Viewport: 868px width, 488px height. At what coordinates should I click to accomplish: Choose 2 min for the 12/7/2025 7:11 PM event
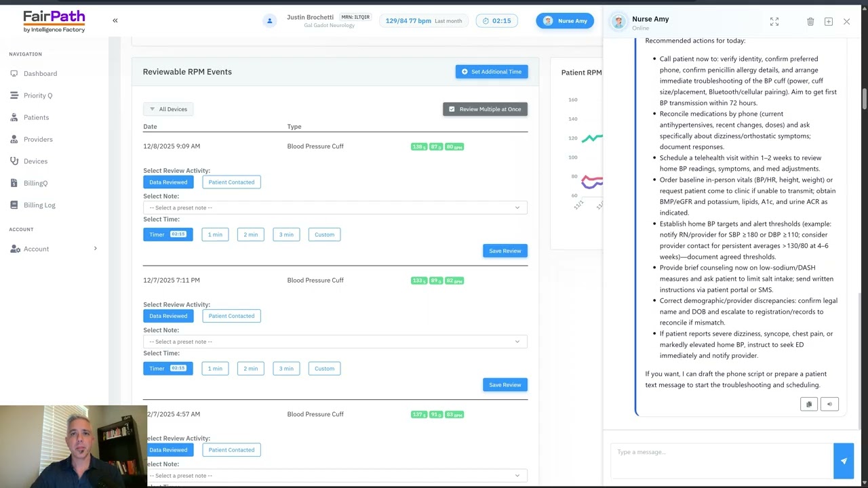(251, 369)
